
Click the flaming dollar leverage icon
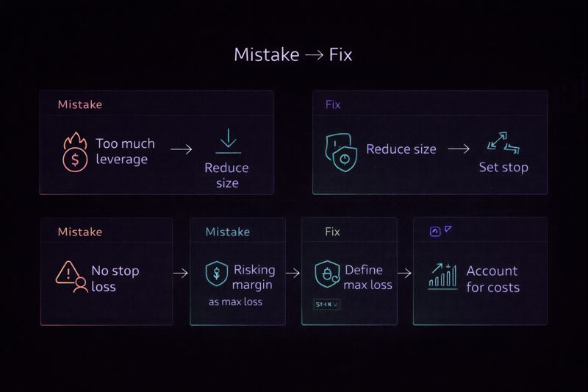[x=75, y=152]
